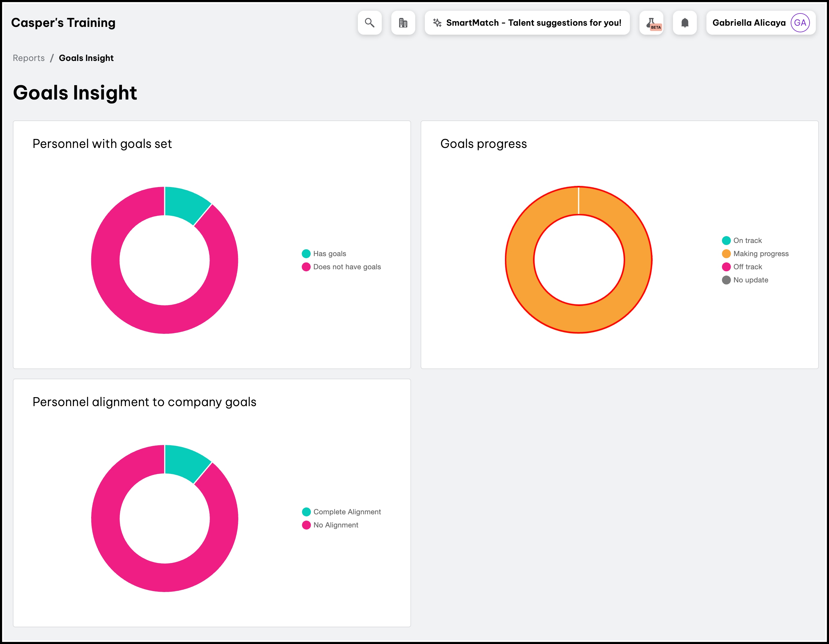Go to Reports breadcrumb link
This screenshot has width=829, height=644.
(28, 58)
